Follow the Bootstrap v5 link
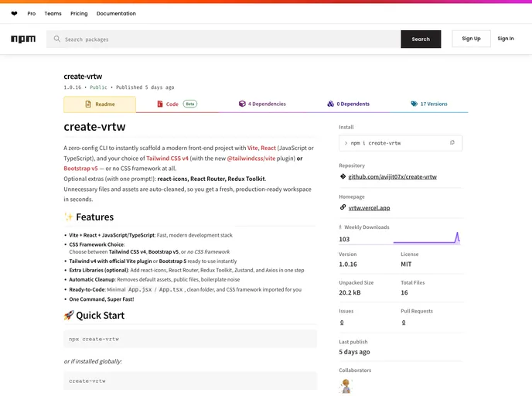 [x=80, y=169]
